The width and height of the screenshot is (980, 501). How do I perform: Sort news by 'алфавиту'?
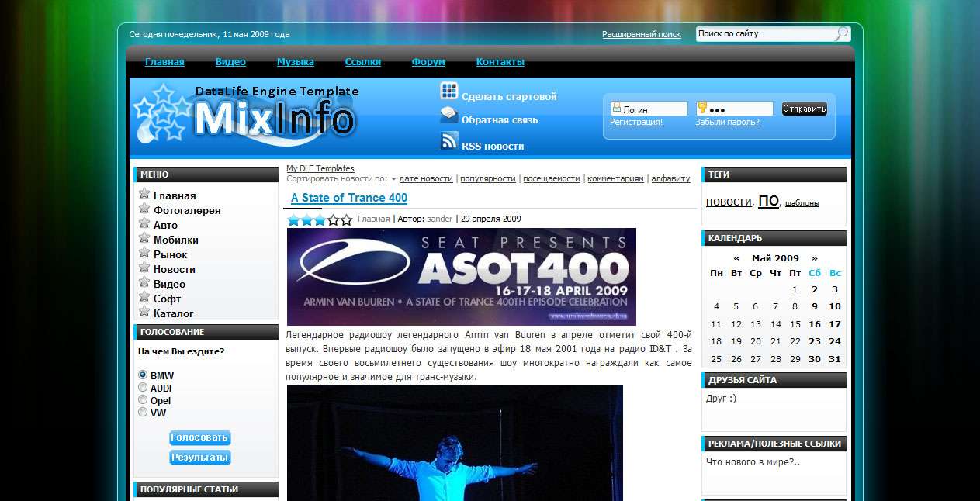pyautogui.click(x=670, y=179)
